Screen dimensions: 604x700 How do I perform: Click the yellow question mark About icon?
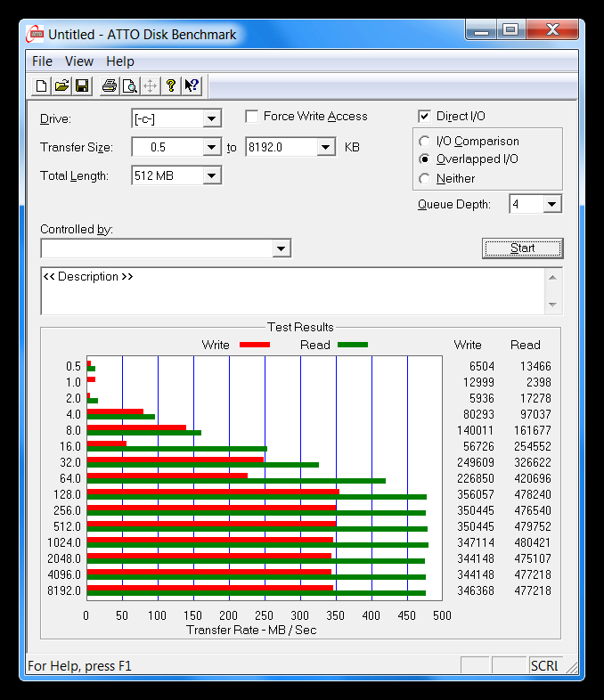pyautogui.click(x=171, y=86)
